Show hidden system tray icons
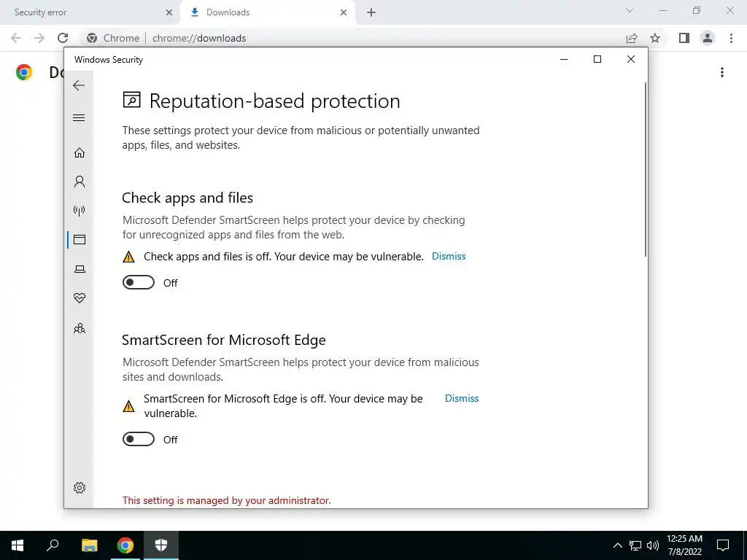This screenshot has width=747, height=560. [x=617, y=545]
